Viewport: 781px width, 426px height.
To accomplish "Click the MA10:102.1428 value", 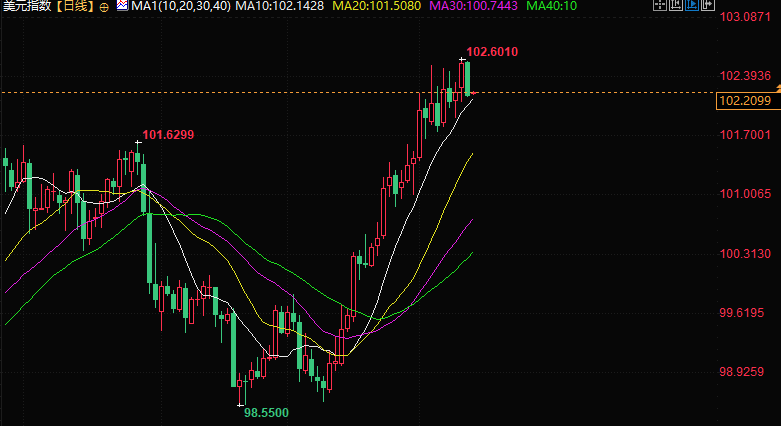I will pyautogui.click(x=279, y=6).
